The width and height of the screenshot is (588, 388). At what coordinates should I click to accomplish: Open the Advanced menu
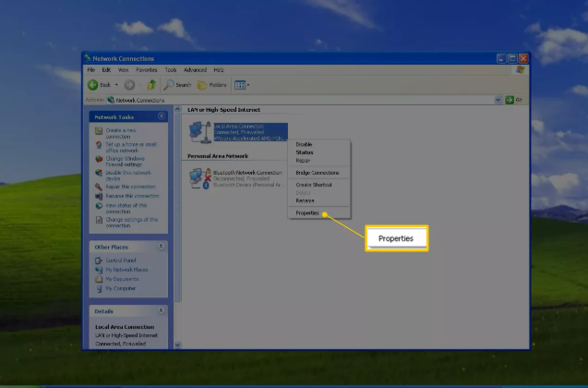point(195,70)
